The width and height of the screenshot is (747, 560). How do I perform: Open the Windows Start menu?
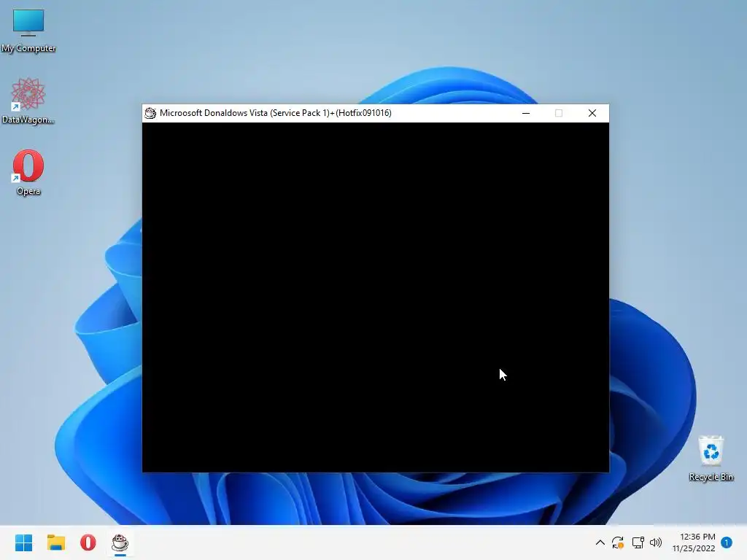(x=24, y=542)
